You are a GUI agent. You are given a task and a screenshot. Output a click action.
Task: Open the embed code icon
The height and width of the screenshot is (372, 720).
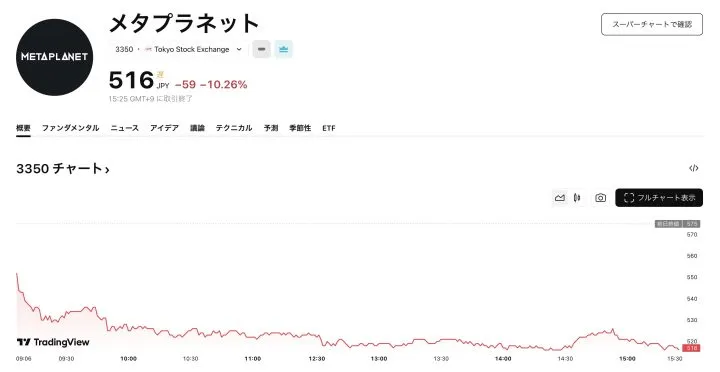[x=694, y=168]
